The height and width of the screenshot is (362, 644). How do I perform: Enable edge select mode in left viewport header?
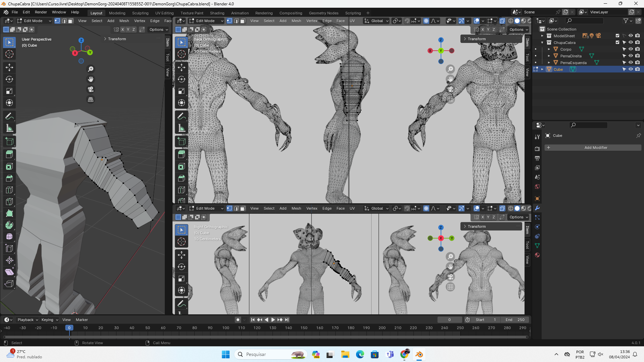64,21
